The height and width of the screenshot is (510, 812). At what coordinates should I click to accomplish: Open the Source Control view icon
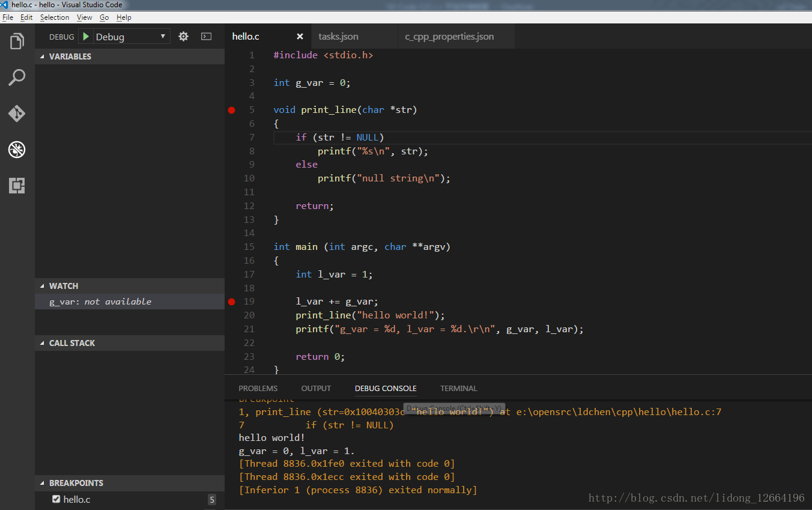pyautogui.click(x=17, y=114)
